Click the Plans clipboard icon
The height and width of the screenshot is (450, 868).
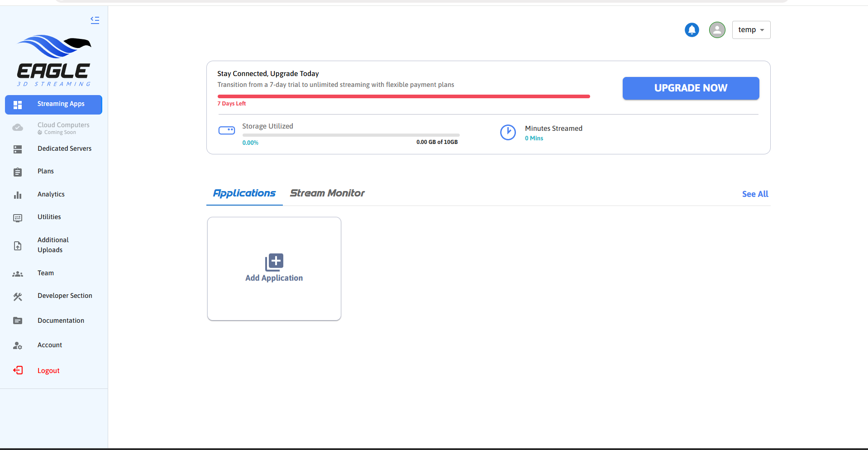point(18,172)
